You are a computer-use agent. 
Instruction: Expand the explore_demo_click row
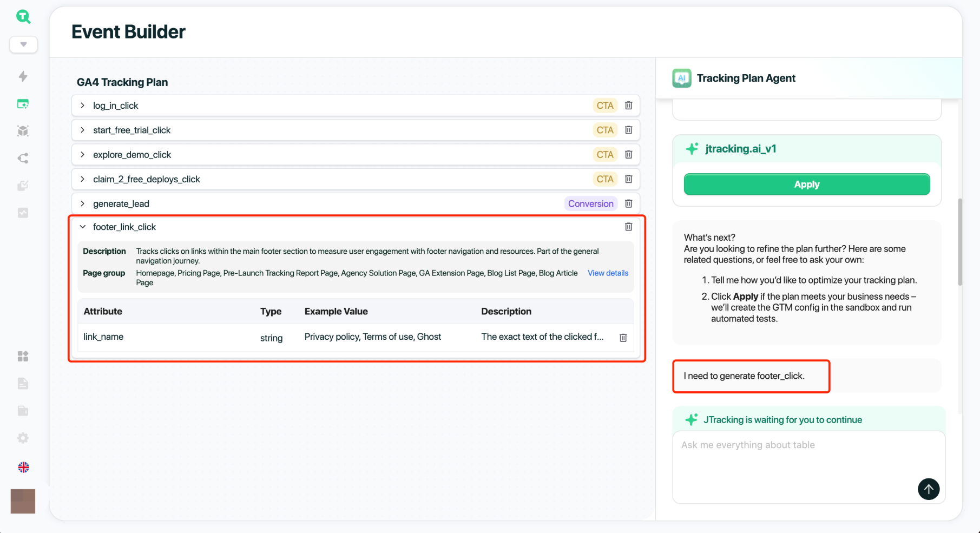pos(82,155)
